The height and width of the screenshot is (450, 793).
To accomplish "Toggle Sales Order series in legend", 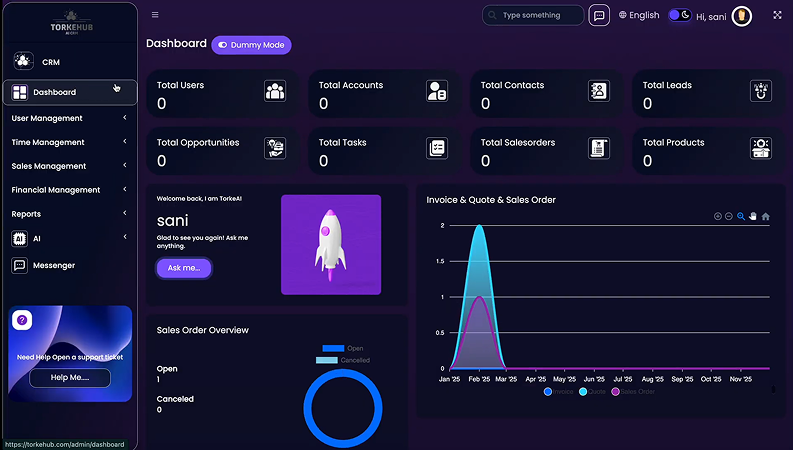I will (633, 391).
